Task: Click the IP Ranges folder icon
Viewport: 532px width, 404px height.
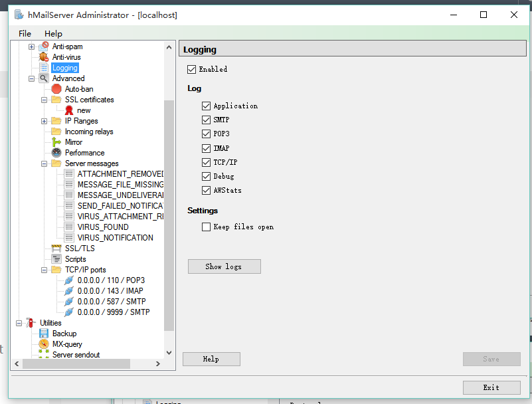Action: pyautogui.click(x=56, y=121)
